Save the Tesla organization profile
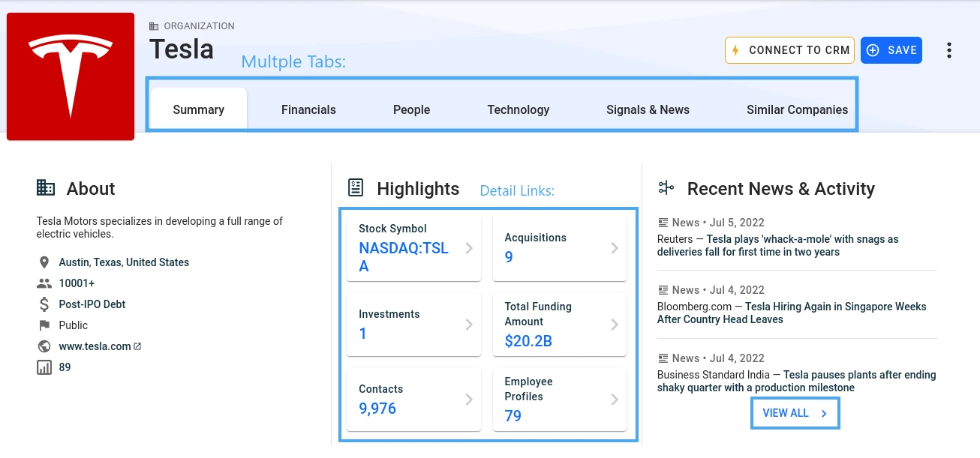 [x=891, y=50]
